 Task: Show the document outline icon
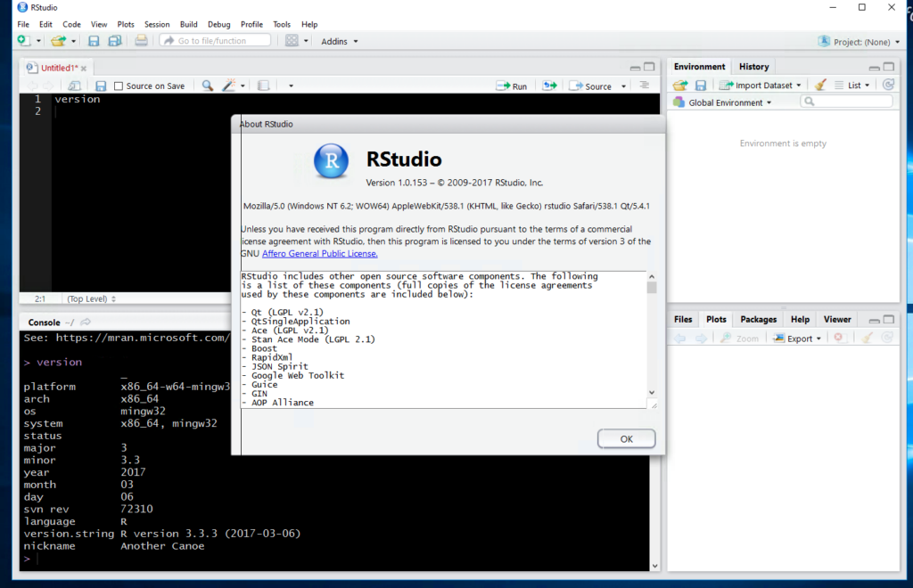coord(645,86)
